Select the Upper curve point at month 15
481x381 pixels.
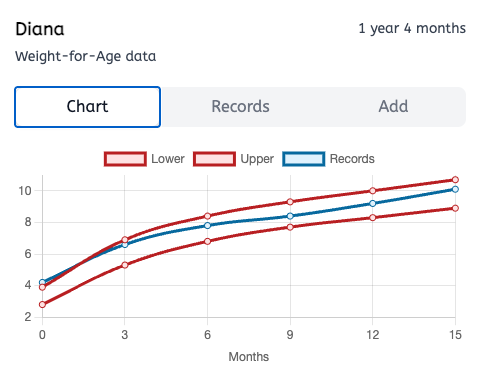(455, 180)
